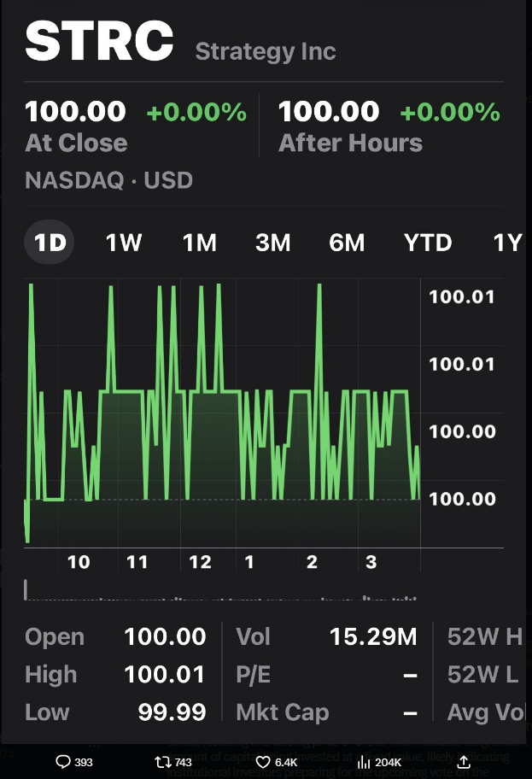Click the NASDAQ · USD exchange label
The height and width of the screenshot is (779, 532).
[x=108, y=180]
